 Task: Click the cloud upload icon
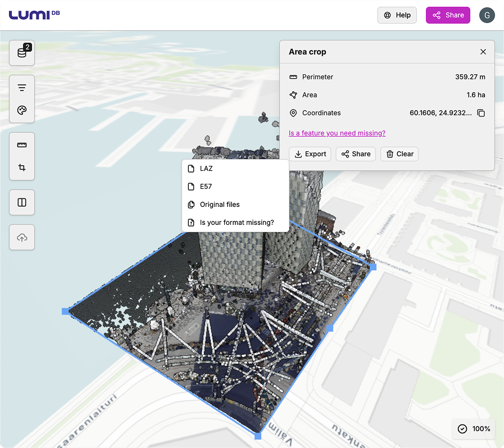[22, 238]
